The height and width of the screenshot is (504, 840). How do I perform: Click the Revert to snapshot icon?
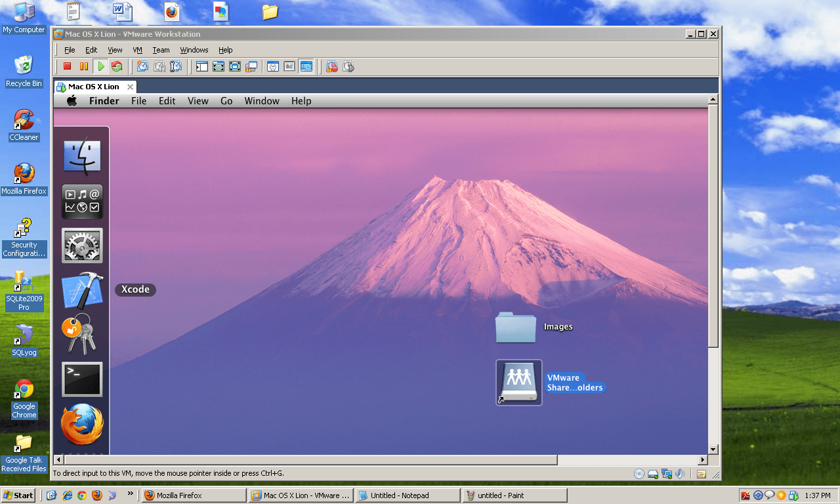click(x=159, y=66)
